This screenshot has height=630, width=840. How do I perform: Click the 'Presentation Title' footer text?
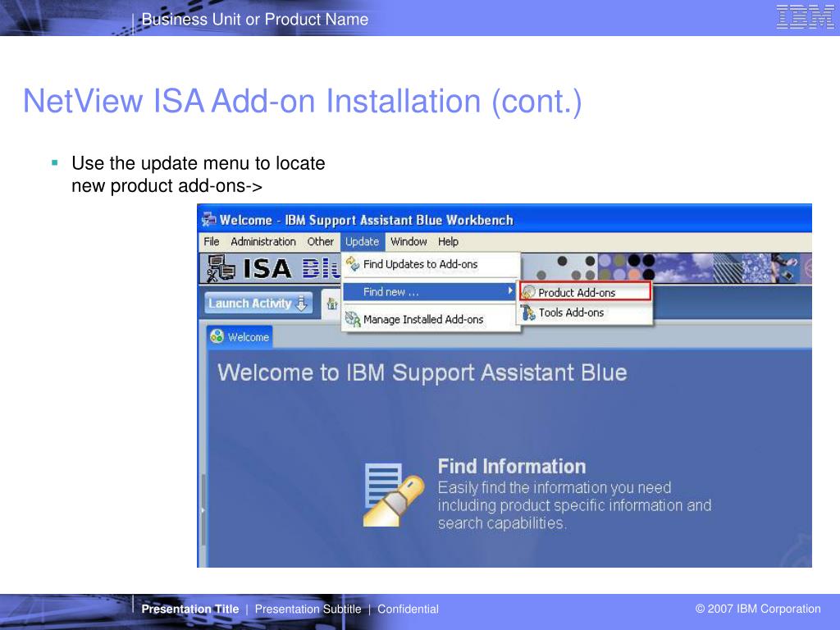(x=190, y=609)
